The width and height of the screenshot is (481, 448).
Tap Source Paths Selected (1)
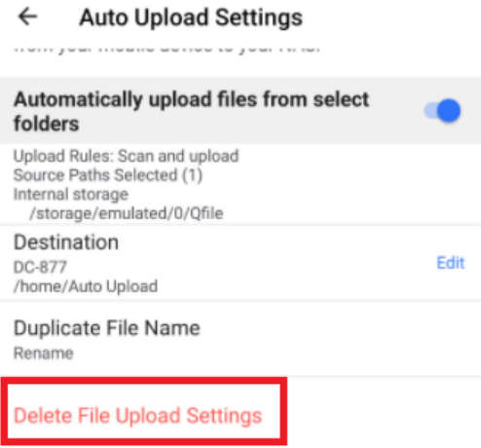[108, 175]
